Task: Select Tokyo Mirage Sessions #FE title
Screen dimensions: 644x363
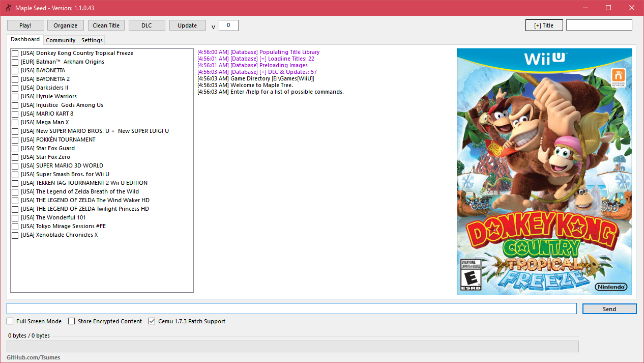Action: [64, 227]
